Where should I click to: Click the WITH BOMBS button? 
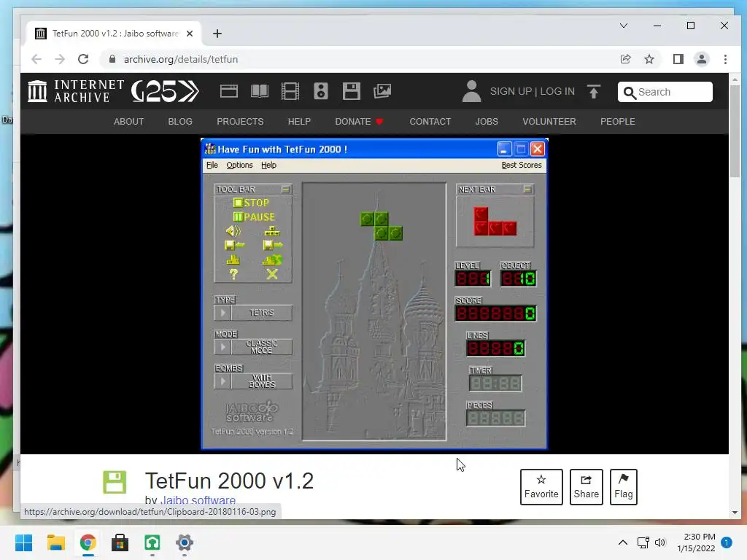(262, 381)
